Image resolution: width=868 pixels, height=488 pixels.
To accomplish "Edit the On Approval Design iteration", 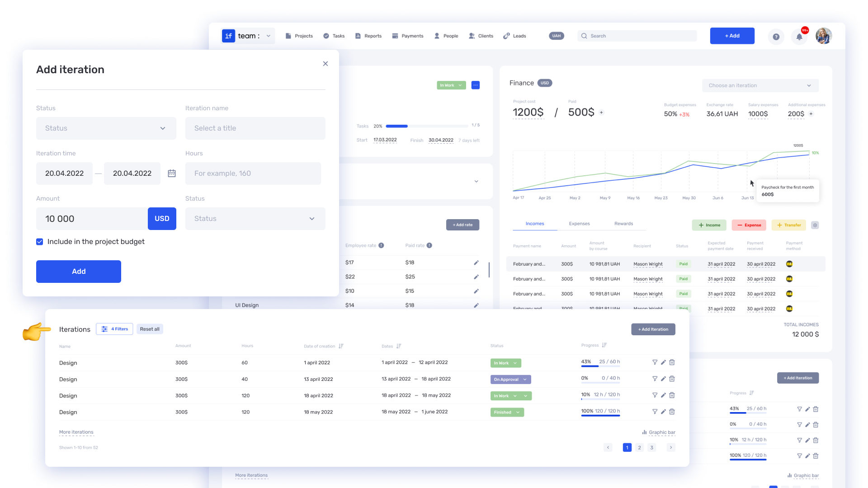I will (x=663, y=379).
